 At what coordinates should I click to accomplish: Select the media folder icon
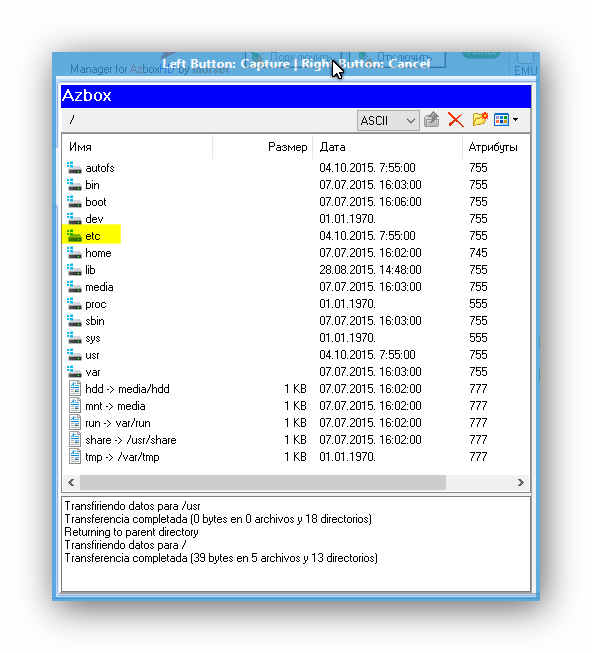click(x=74, y=287)
